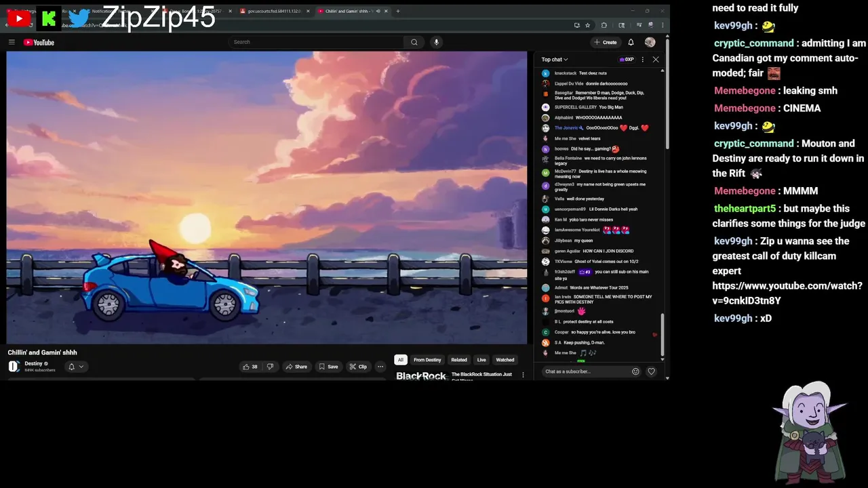Open the browser extensions puzzle icon
This screenshot has height=488, width=868.
(604, 25)
